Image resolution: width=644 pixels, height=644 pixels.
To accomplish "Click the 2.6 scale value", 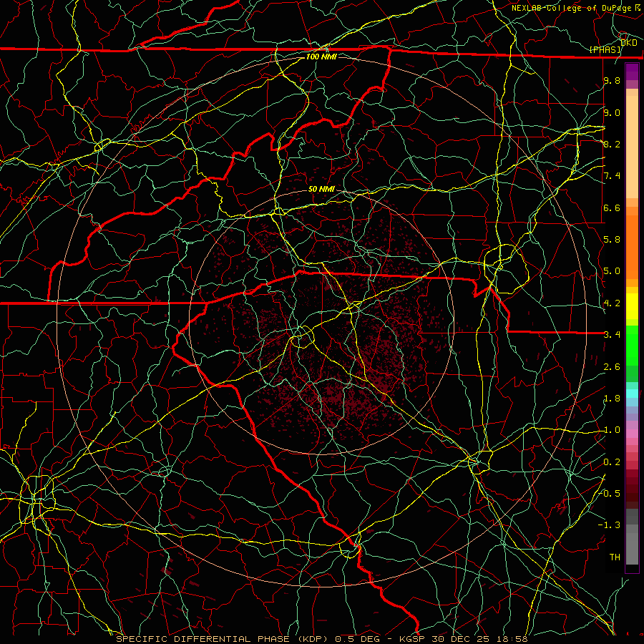I will click(x=612, y=366).
